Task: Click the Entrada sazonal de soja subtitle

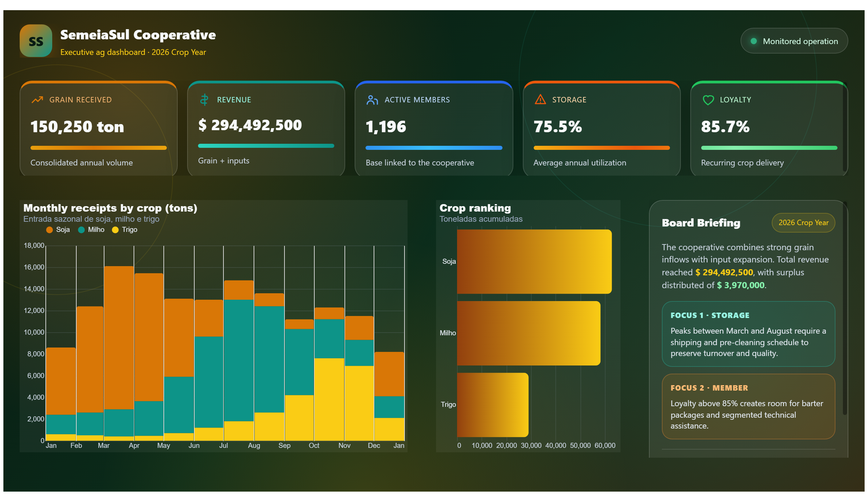Action: [91, 219]
